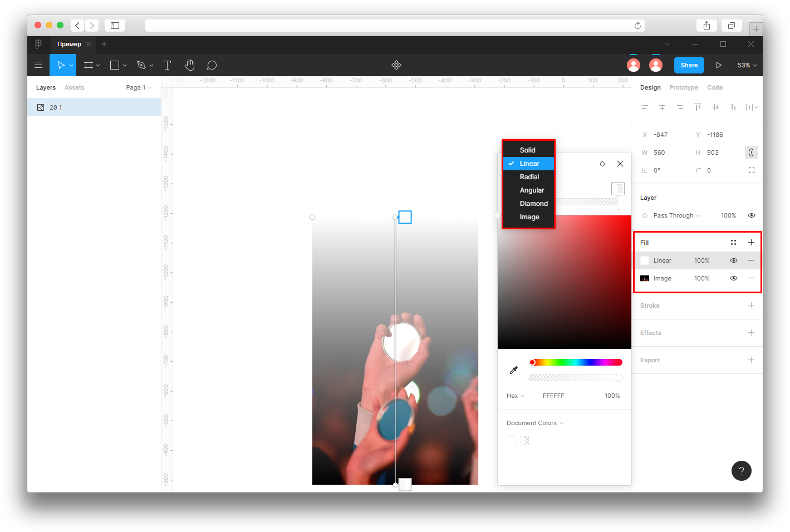Switch to the Code tab
Image resolution: width=790 pixels, height=532 pixels.
(715, 87)
